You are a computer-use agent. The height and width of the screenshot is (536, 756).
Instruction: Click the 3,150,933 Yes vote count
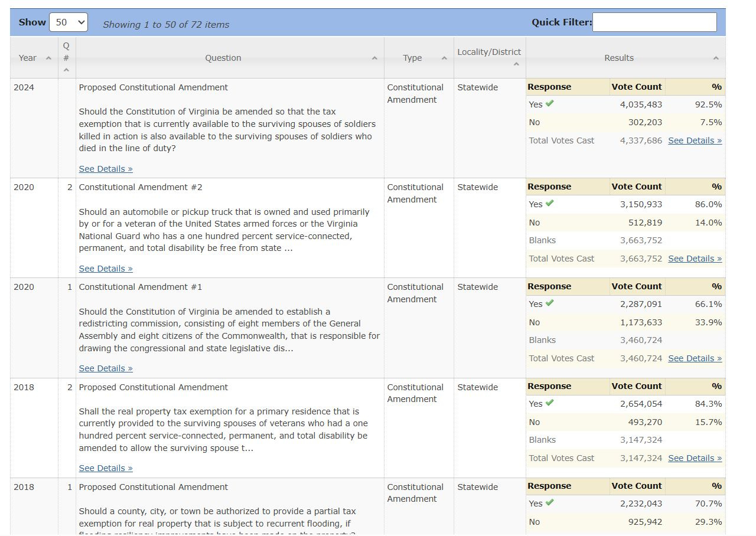click(x=641, y=204)
